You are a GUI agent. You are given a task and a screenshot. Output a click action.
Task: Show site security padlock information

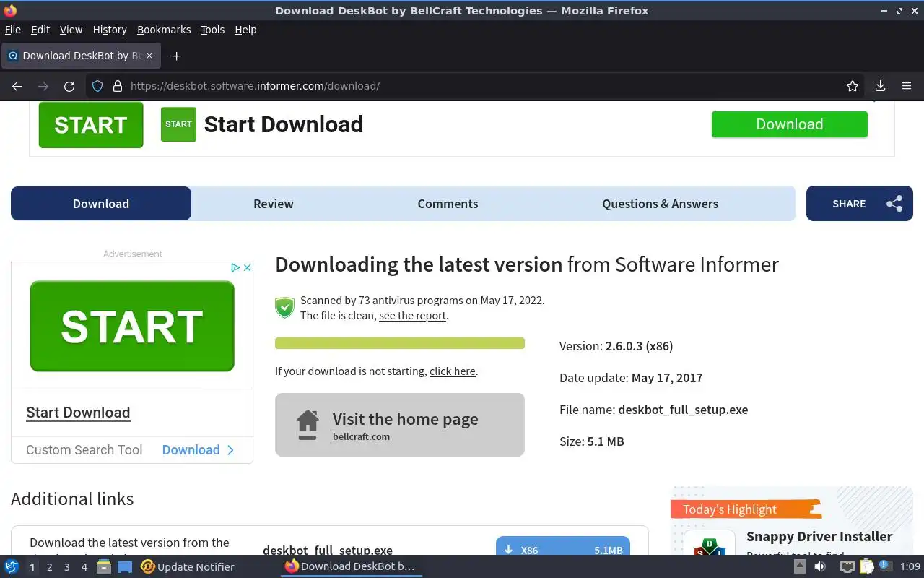tap(118, 86)
